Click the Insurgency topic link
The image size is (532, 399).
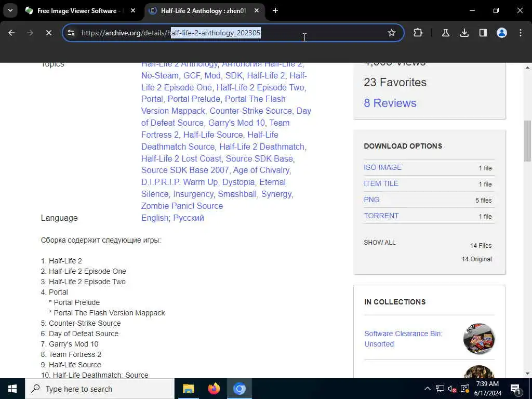[193, 194]
